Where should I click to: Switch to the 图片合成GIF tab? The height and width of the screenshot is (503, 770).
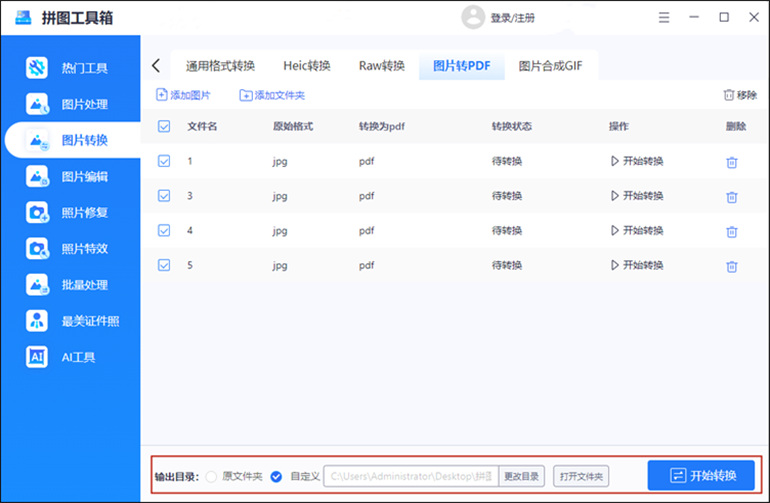pyautogui.click(x=550, y=65)
